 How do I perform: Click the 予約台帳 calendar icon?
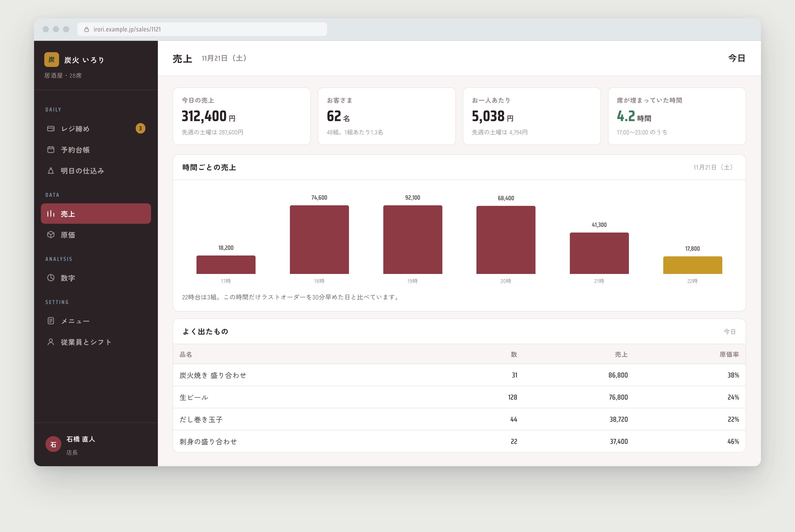tap(51, 150)
